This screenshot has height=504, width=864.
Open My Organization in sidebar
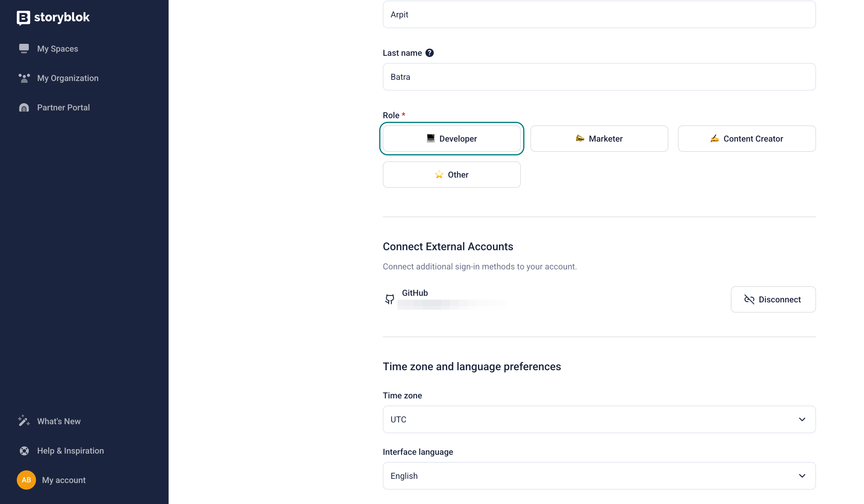pos(67,78)
